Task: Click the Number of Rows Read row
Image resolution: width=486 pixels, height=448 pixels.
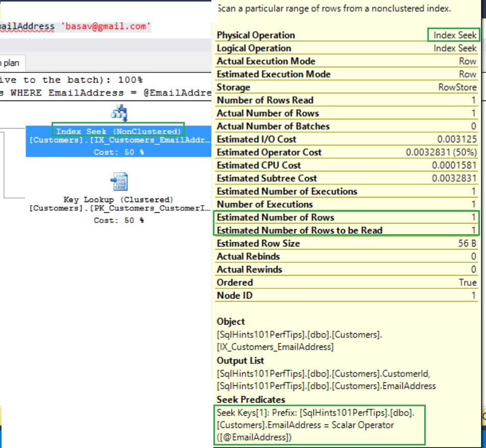Action: pos(347,100)
